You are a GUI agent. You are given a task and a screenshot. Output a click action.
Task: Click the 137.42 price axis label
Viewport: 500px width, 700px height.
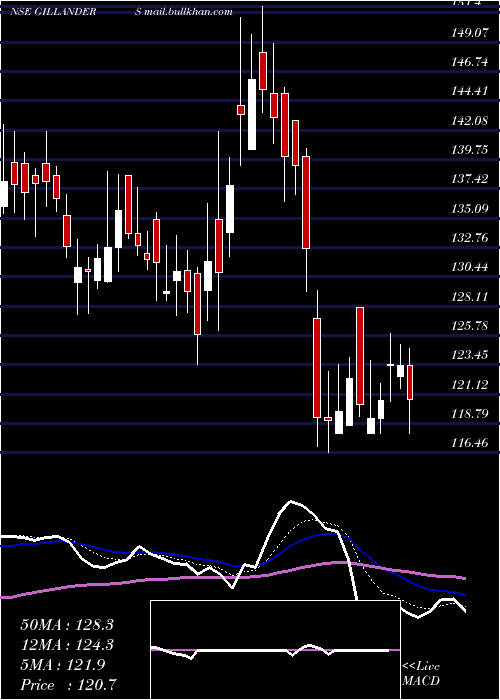[470, 179]
